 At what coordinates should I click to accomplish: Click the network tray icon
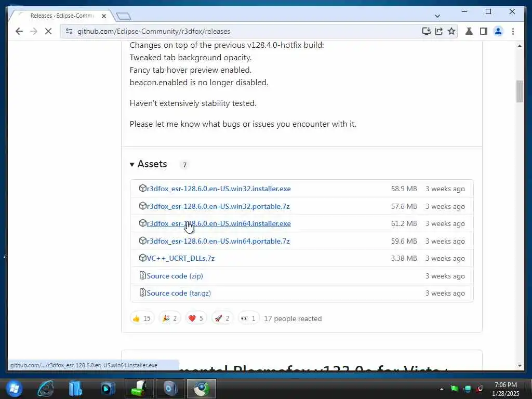click(x=467, y=389)
